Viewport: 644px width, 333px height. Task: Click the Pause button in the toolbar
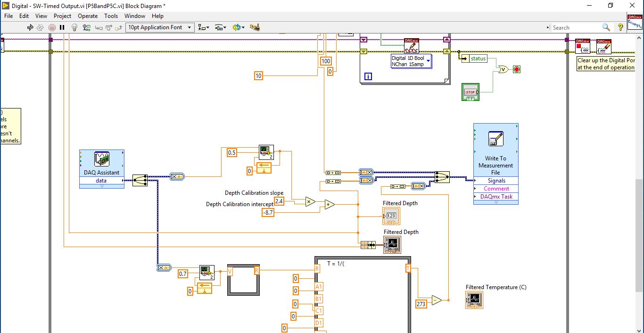click(x=62, y=27)
